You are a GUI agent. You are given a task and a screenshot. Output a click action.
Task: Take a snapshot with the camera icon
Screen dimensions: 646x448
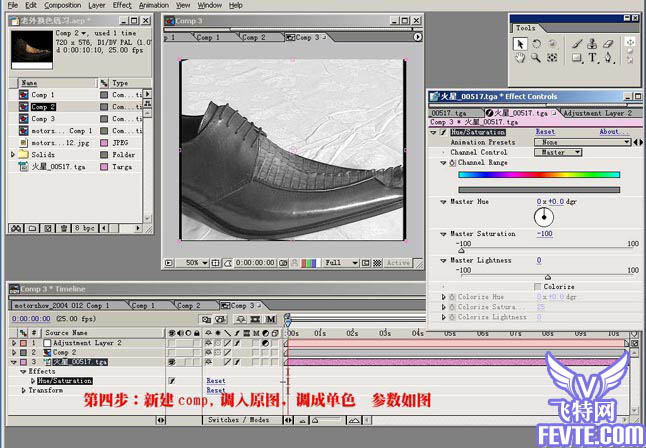(283, 263)
